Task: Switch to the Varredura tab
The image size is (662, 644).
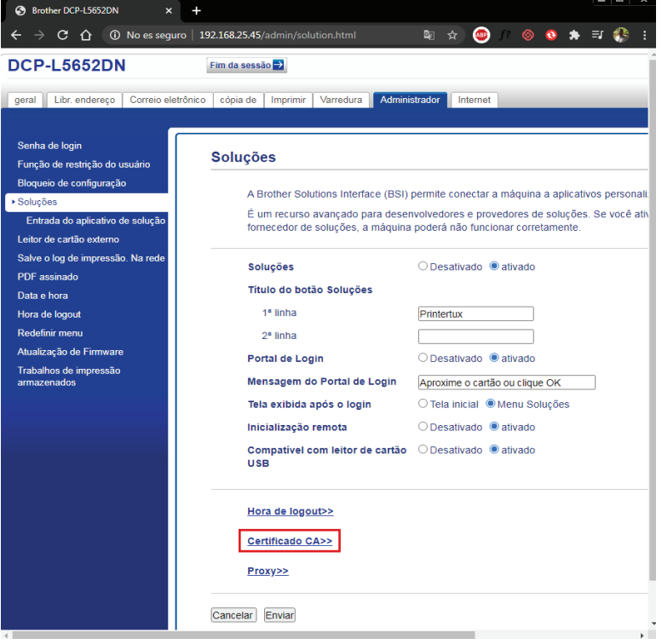Action: (341, 100)
